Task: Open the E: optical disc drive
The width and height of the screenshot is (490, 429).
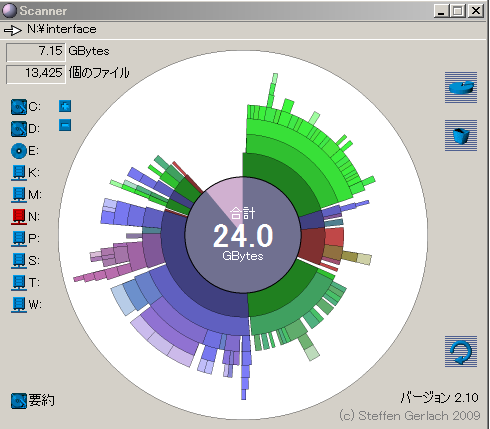Action: pos(19,151)
